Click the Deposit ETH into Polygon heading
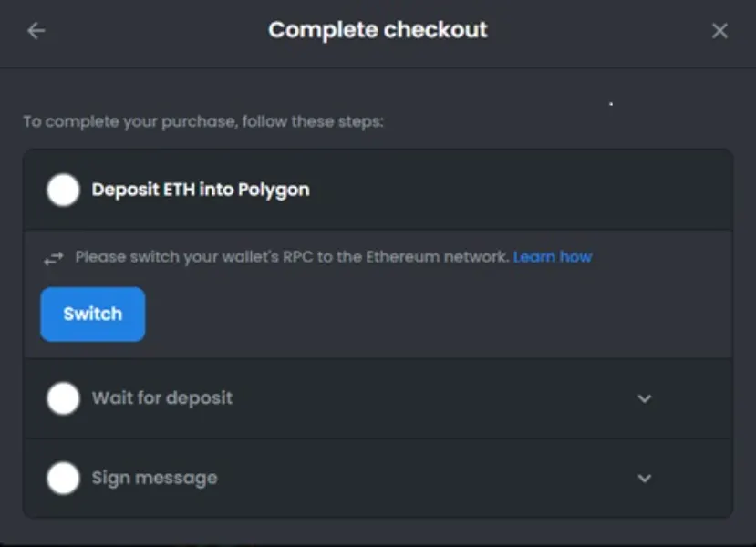Viewport: 756px width, 547px height. click(201, 191)
